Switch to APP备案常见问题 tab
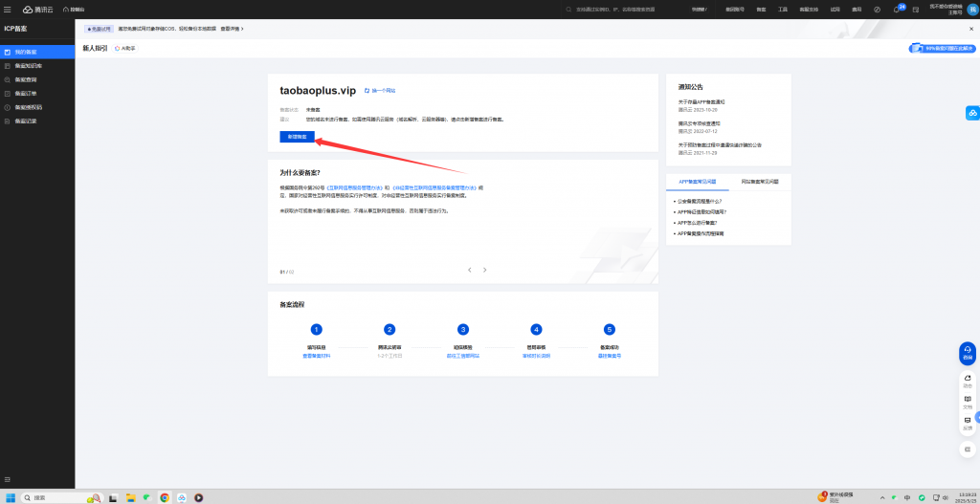The height and width of the screenshot is (504, 980). (698, 182)
